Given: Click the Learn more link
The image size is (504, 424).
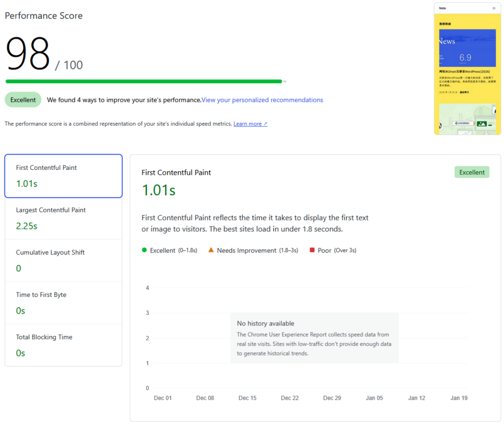Looking at the screenshot, I should (x=248, y=124).
